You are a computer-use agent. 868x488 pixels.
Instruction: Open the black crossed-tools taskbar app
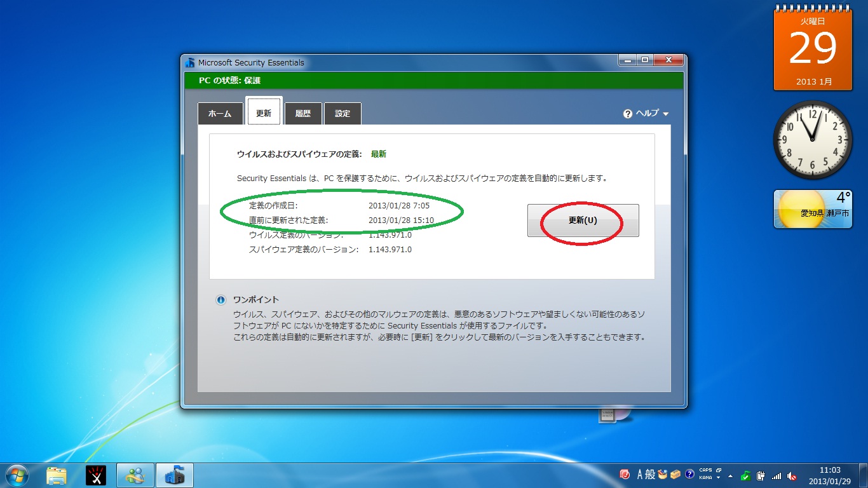click(x=96, y=475)
